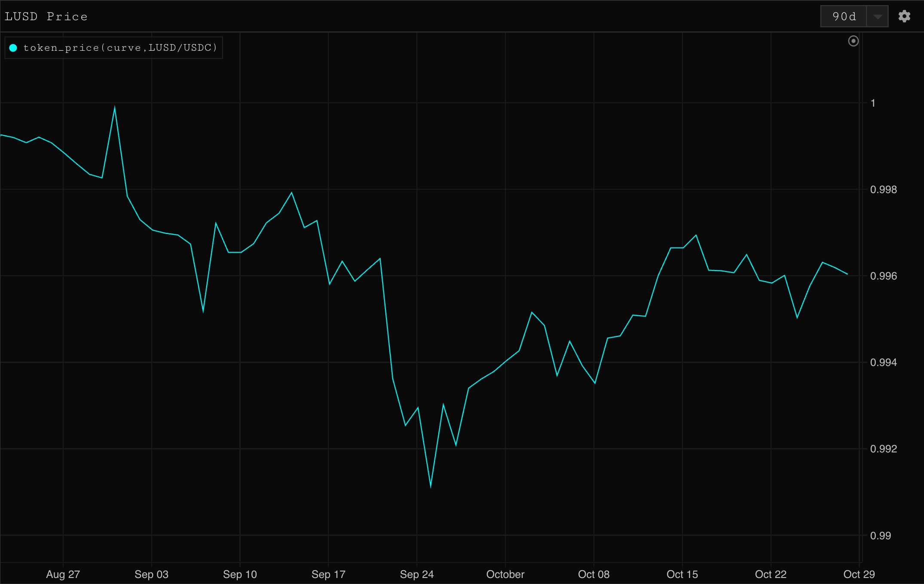
Task: Expand the 90d range dropdown arrow
Action: [x=878, y=17]
